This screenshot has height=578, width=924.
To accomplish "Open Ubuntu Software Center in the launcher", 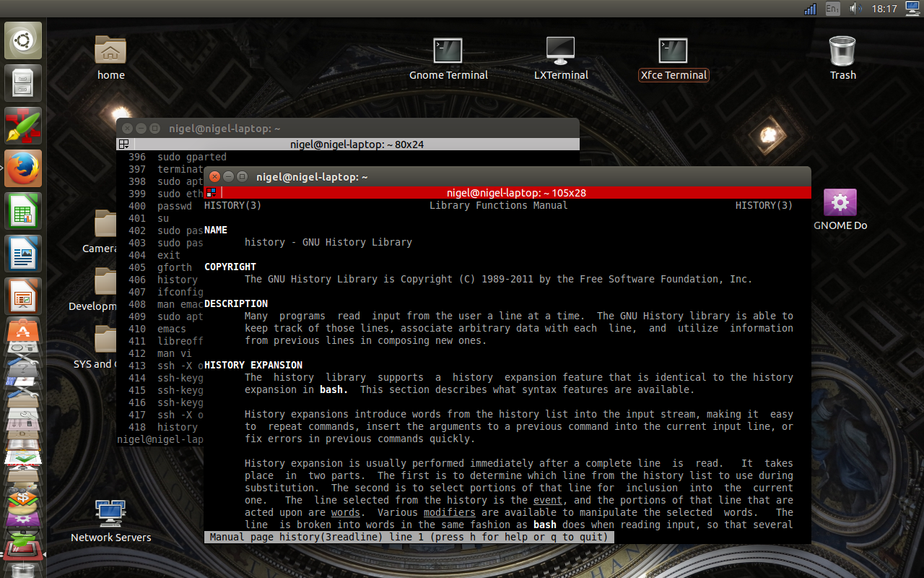I will tap(24, 332).
